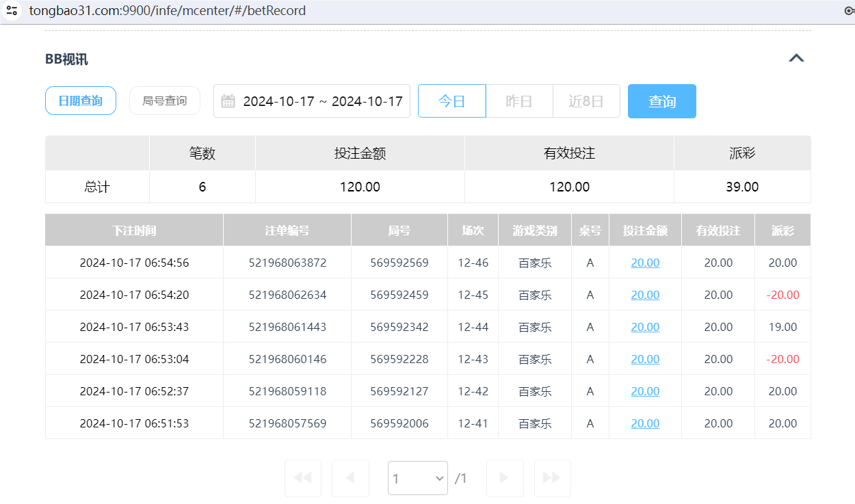855x504 pixels.
Task: Enable the 昨日 quick date filter
Action: 519,101
